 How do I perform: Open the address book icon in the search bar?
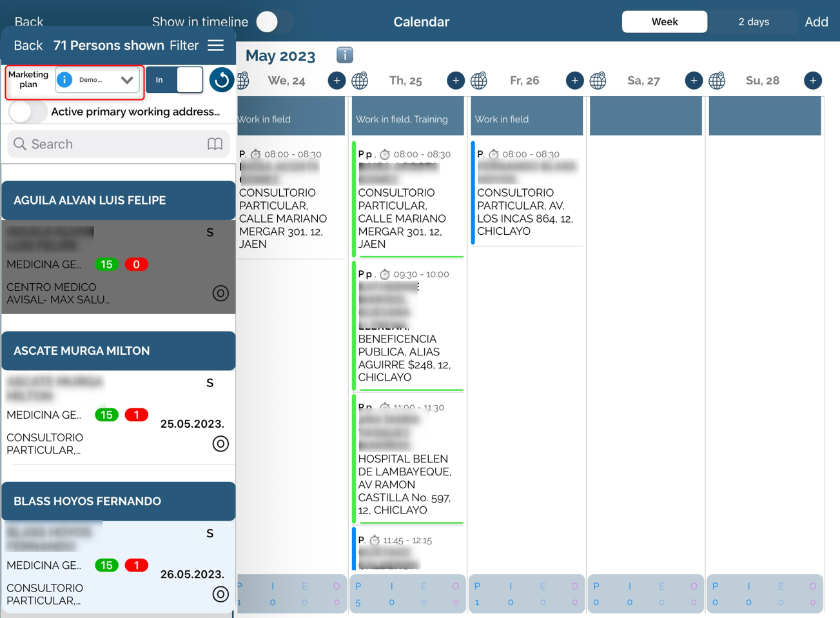[215, 144]
